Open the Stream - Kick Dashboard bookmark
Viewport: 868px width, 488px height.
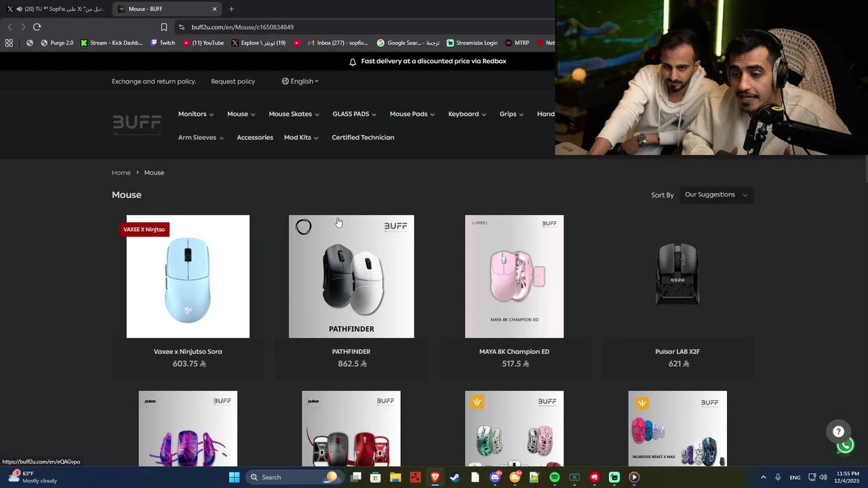tap(112, 43)
